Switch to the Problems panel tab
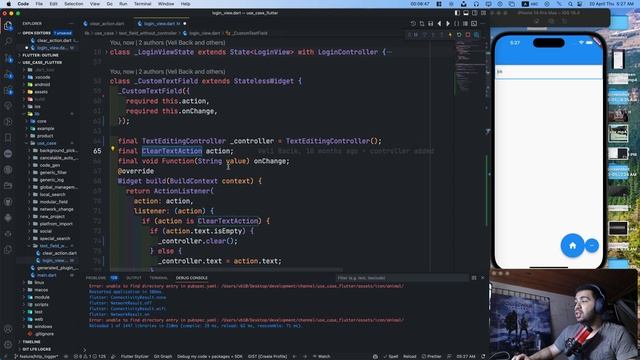 (x=96, y=278)
